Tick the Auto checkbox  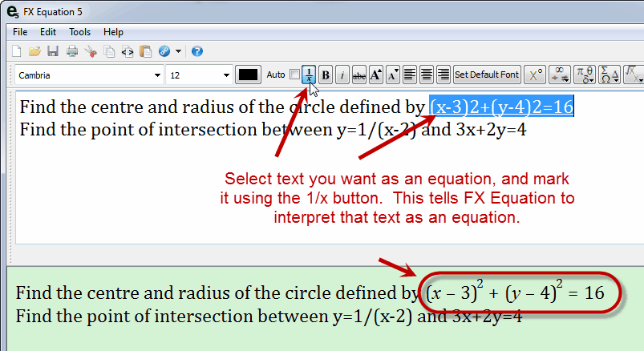tap(294, 75)
